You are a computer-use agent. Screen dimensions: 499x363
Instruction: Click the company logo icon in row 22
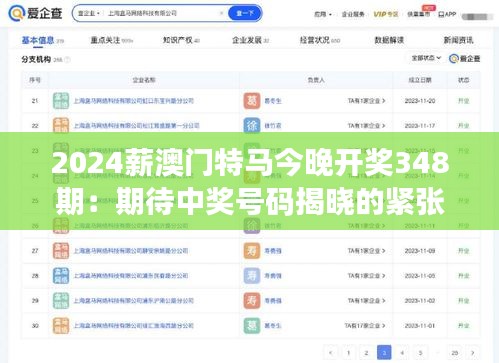tap(61, 126)
